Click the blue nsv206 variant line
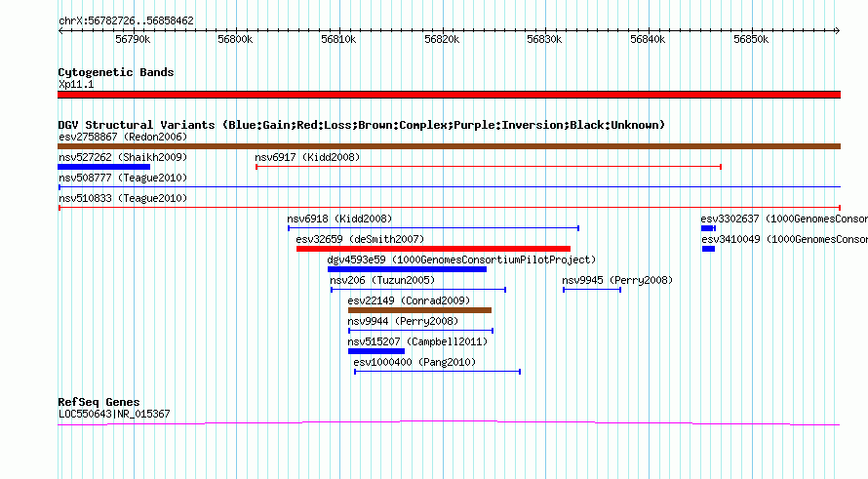The height and width of the screenshot is (479, 868). (418, 290)
